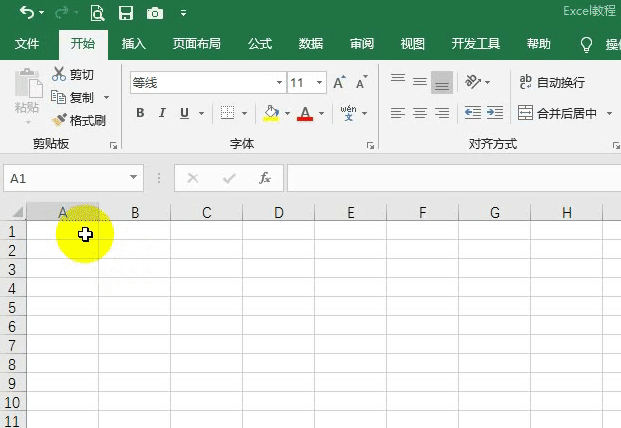The image size is (621, 428).
Task: Toggle 自动换行 (Wrap Text)
Action: point(552,82)
